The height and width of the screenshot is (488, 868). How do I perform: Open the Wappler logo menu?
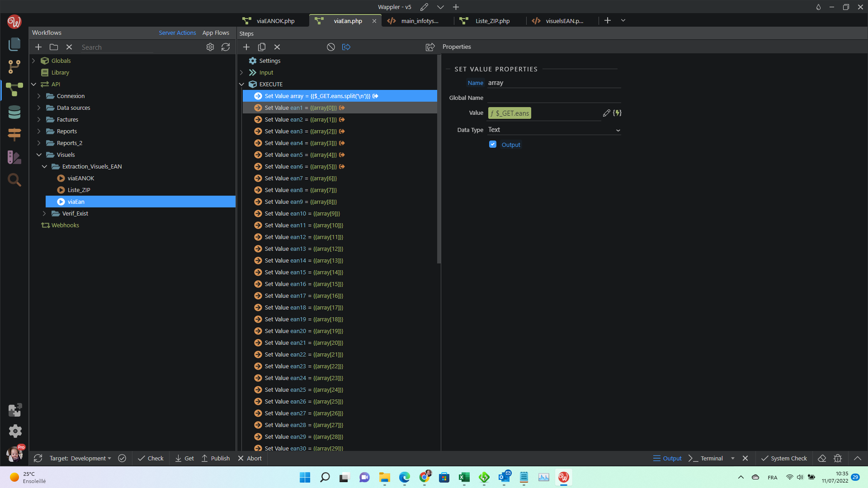point(14,21)
